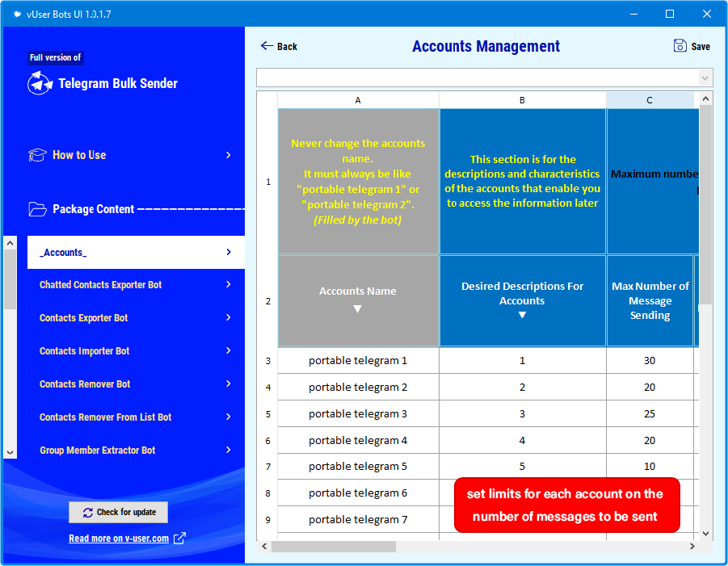Select max messages cell with value 10
728x566 pixels.
click(x=650, y=466)
